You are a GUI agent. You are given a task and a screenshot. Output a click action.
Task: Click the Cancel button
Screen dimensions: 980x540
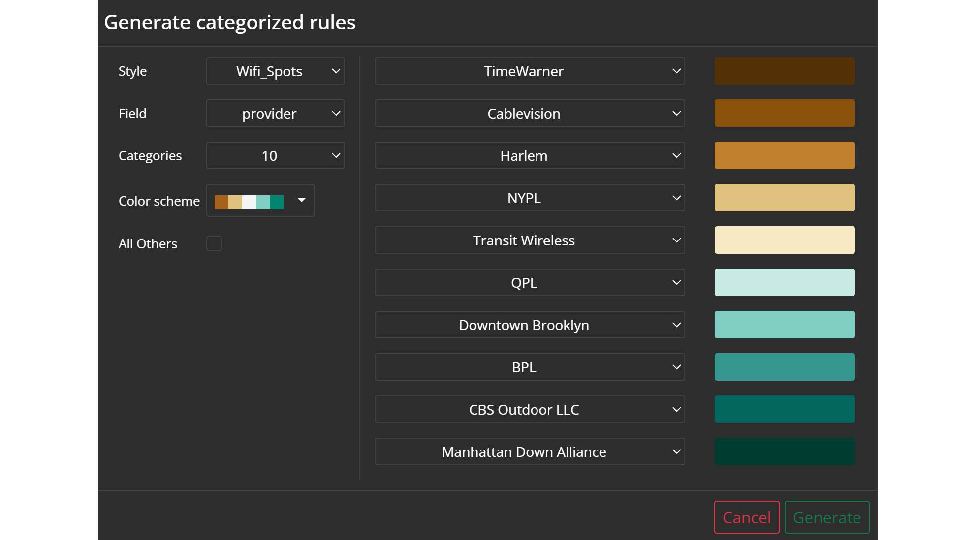(x=746, y=517)
